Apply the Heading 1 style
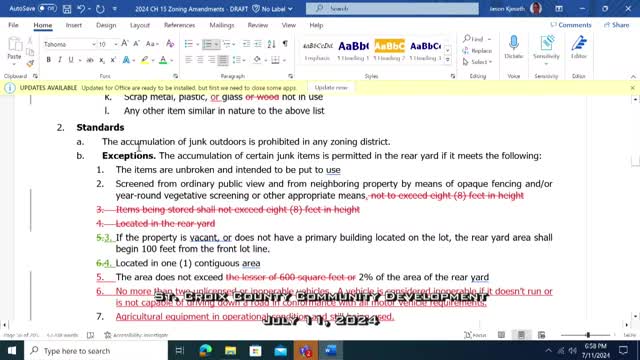 tap(353, 51)
